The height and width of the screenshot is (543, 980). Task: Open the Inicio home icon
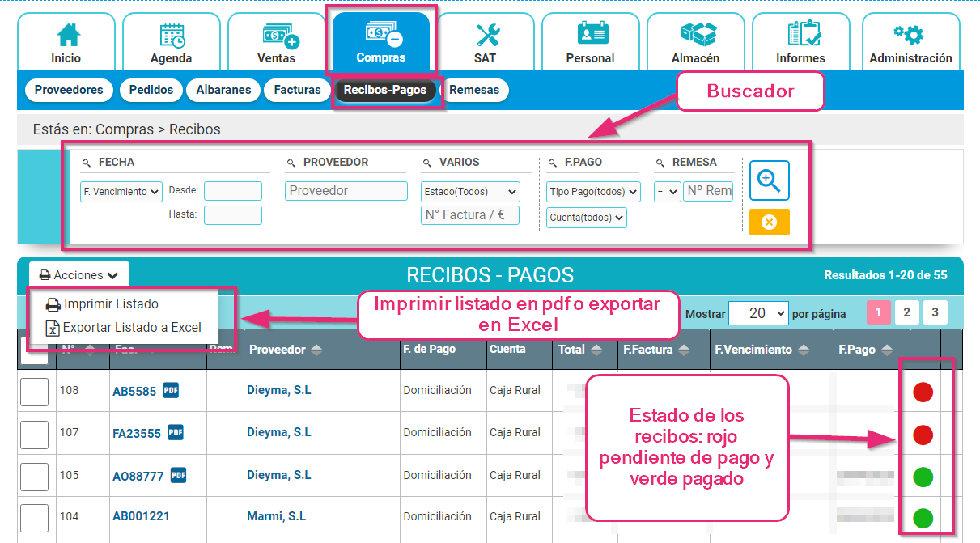66,36
